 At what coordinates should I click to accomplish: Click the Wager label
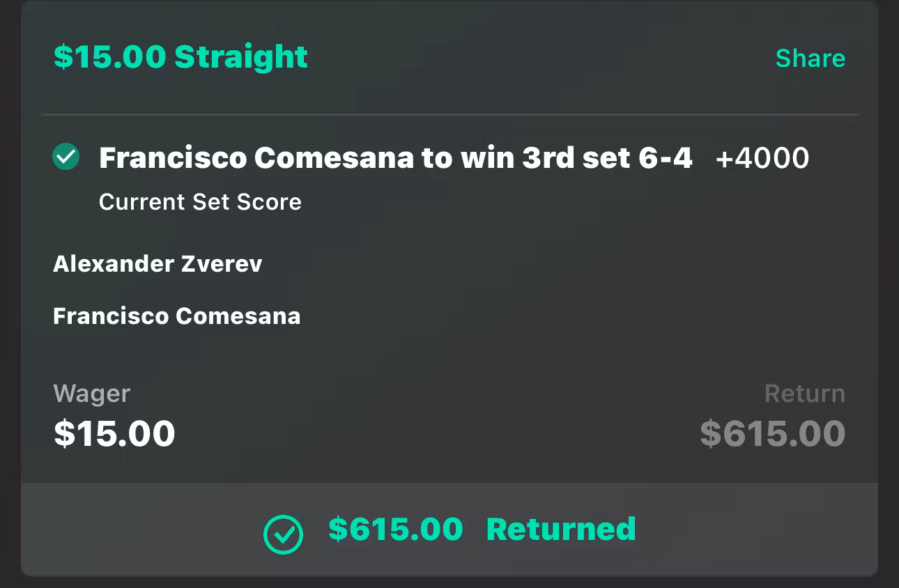pos(91,394)
